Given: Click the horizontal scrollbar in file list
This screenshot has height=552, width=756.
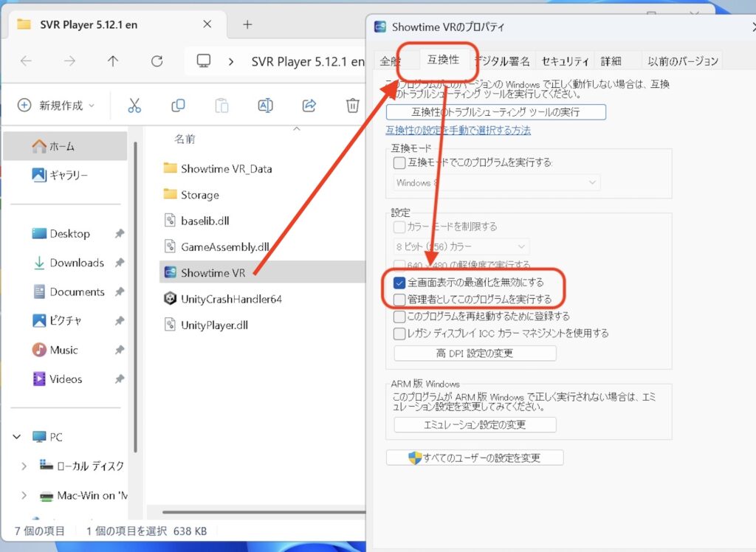Looking at the screenshot, I should coord(264,512).
